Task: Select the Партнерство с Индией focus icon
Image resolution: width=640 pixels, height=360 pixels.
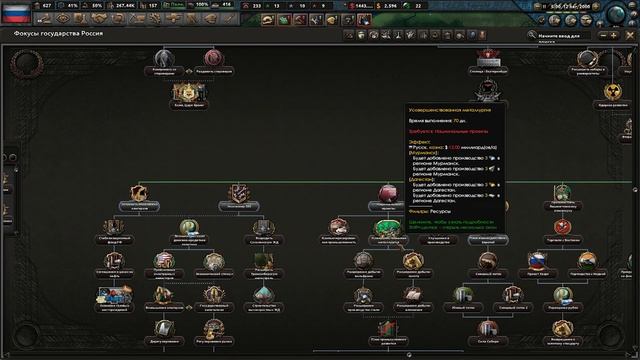Action: click(x=587, y=261)
